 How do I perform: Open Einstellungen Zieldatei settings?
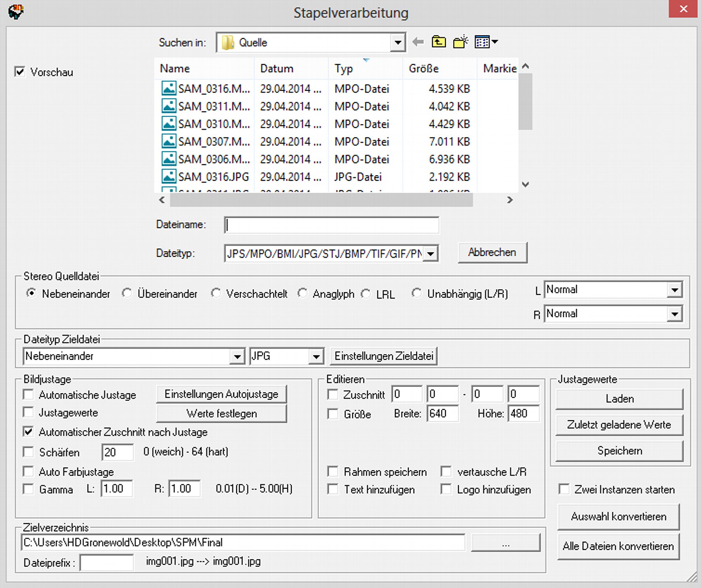[x=384, y=356]
